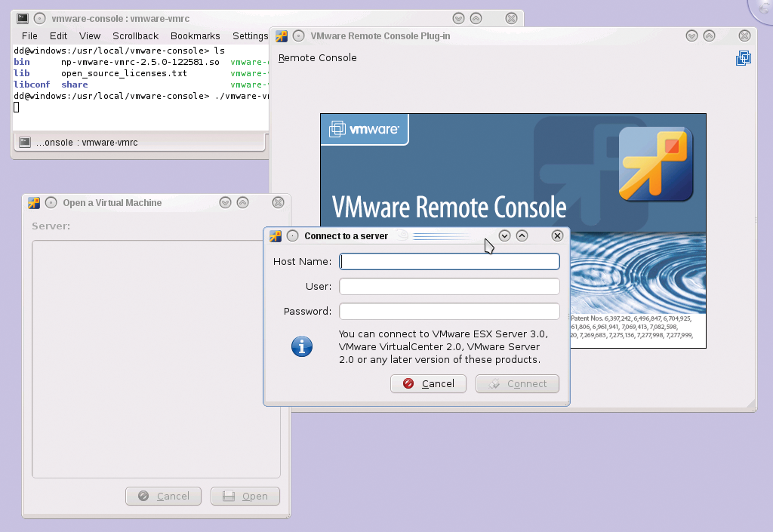This screenshot has width=773, height=532.
Task: Open the Scrollback menu in Konsole
Action: click(x=136, y=36)
